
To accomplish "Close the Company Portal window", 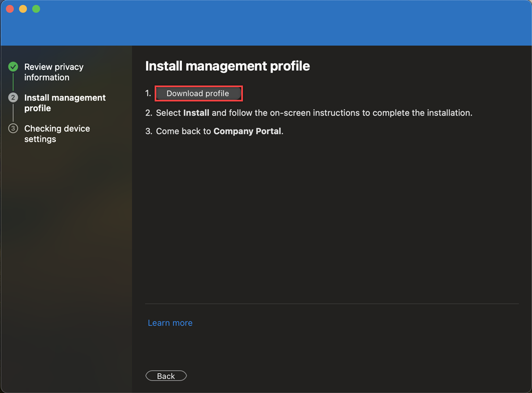I will coord(10,9).
